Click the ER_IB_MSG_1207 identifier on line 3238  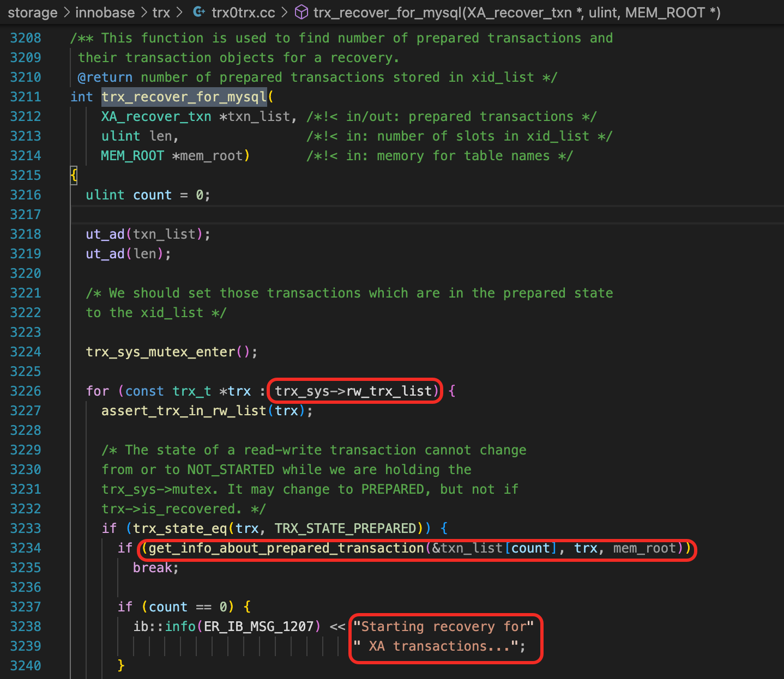260,626
